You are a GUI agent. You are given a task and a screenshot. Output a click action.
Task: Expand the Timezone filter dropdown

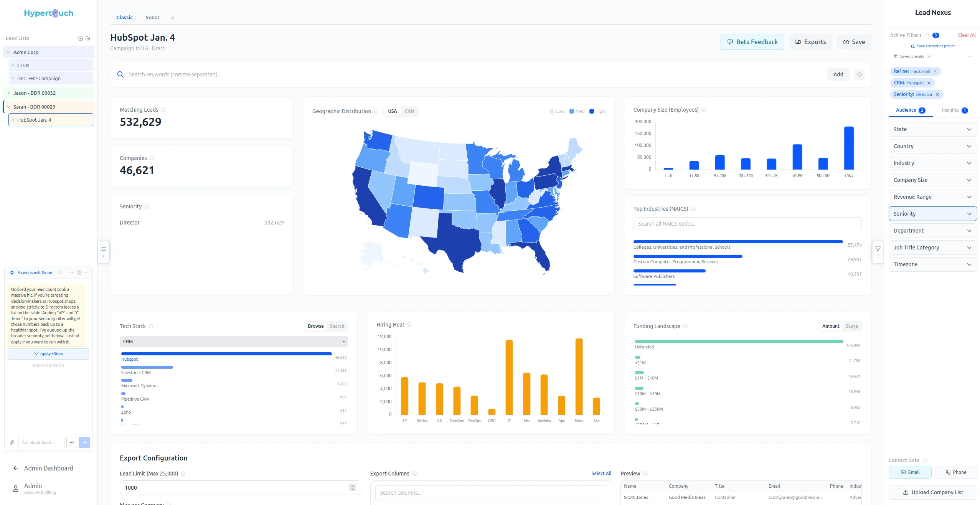pos(932,264)
